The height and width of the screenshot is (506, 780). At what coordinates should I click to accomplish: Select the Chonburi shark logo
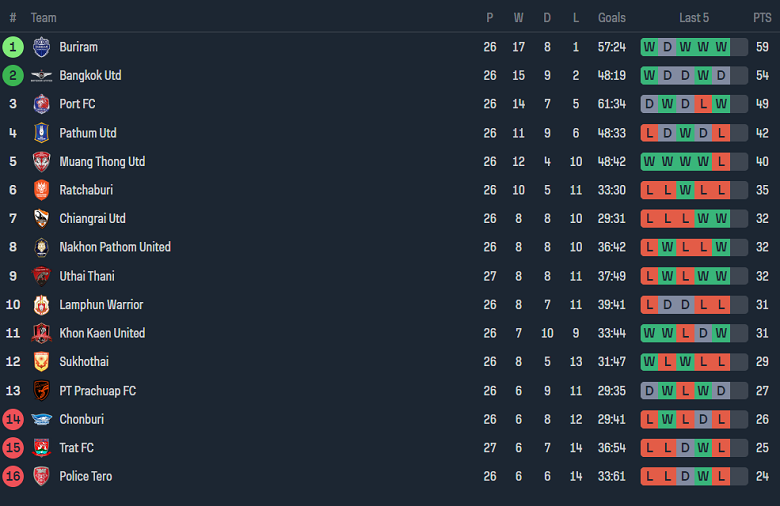[x=41, y=420]
